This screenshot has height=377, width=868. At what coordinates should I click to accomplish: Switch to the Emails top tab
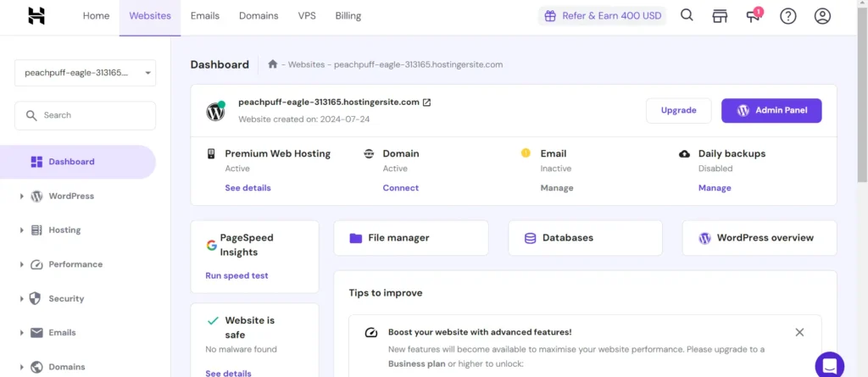[x=205, y=16]
